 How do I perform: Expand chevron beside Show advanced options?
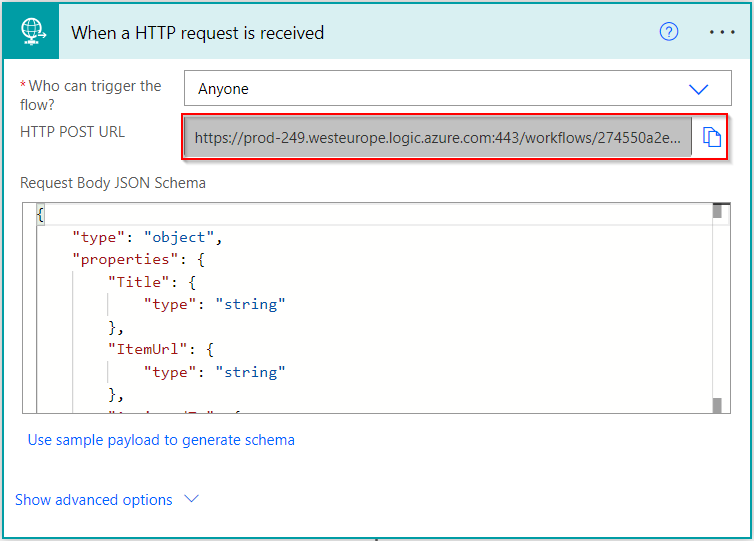tap(192, 499)
